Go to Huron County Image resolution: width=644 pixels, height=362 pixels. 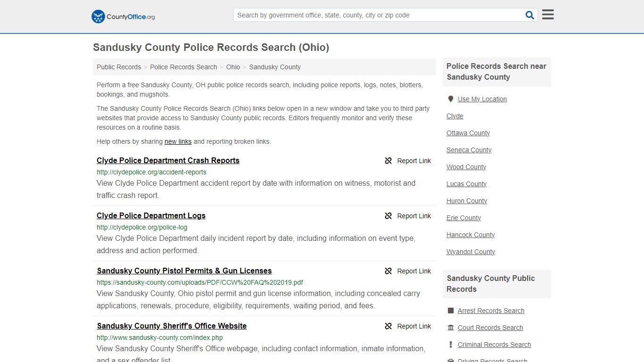(467, 201)
